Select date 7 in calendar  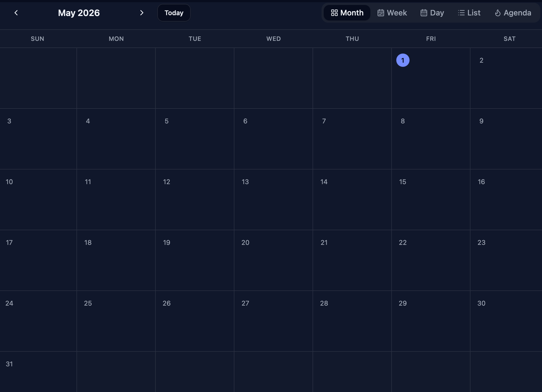(x=324, y=121)
